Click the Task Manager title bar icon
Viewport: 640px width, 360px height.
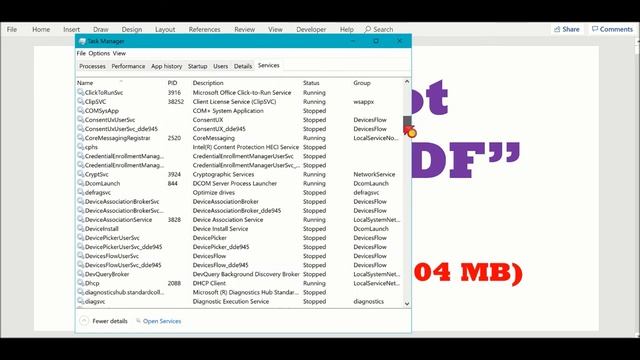click(x=82, y=41)
